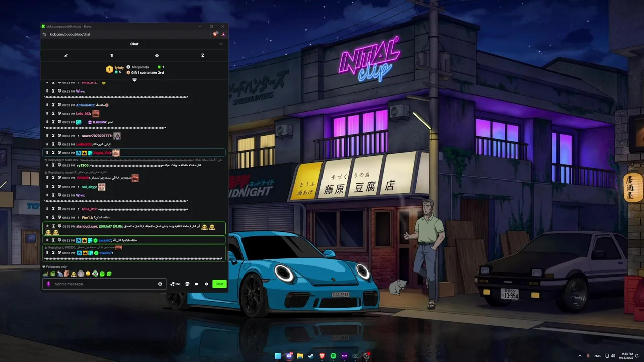Open site information icon beside URL
The image size is (644, 362).
pos(44,34)
